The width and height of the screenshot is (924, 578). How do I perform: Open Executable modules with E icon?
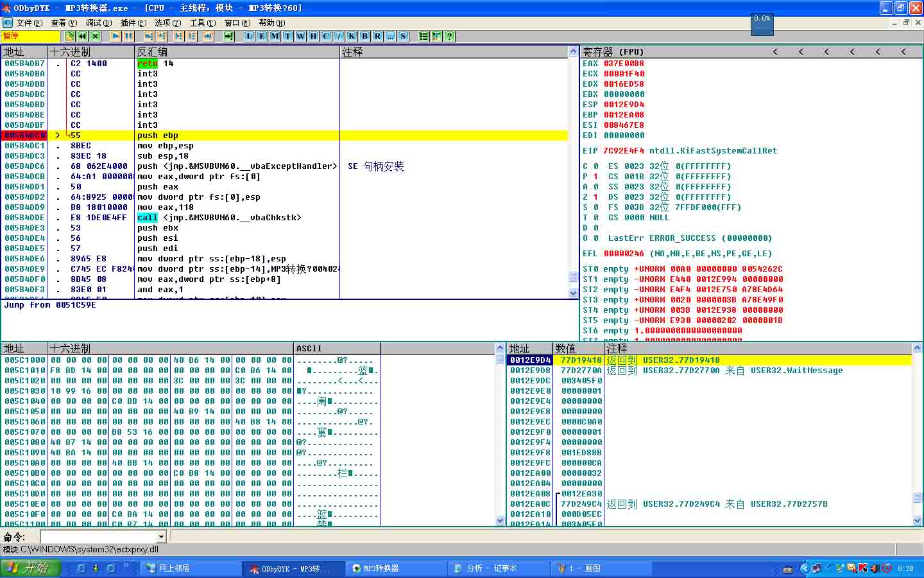[262, 37]
